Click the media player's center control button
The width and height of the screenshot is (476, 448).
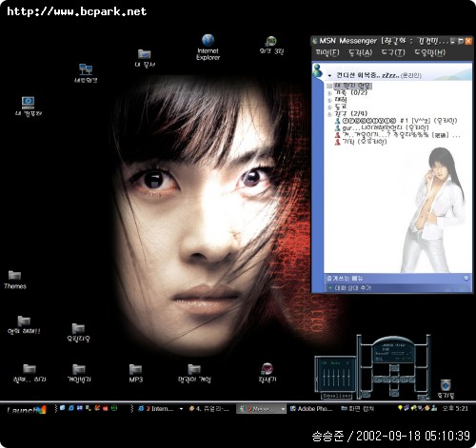[x=394, y=380]
